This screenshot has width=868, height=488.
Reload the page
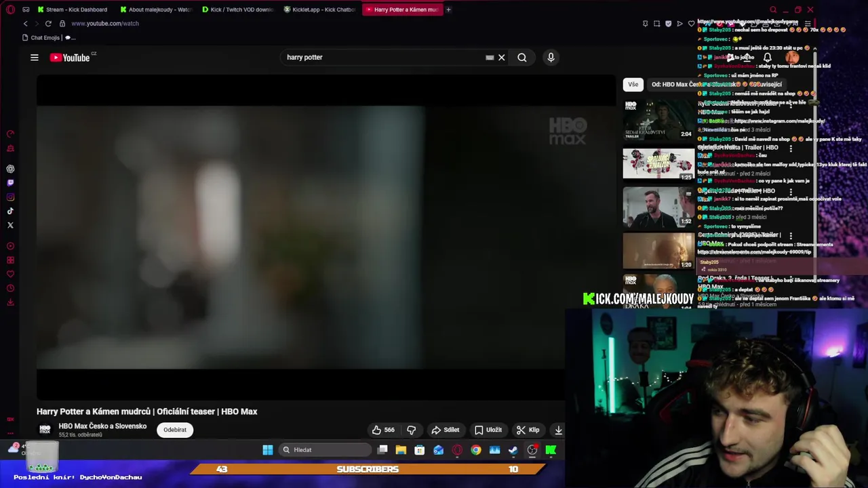pyautogui.click(x=48, y=24)
